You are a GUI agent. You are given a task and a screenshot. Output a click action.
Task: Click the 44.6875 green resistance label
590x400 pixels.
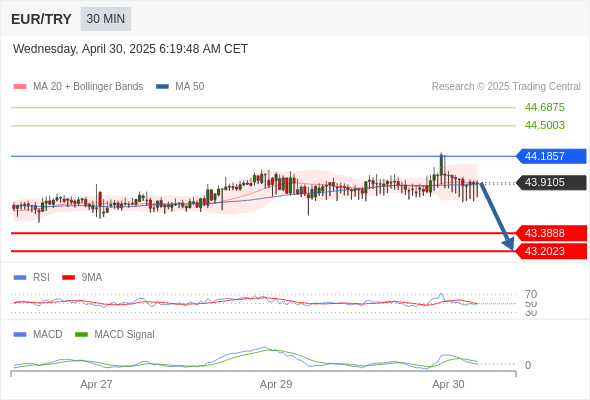pyautogui.click(x=545, y=107)
